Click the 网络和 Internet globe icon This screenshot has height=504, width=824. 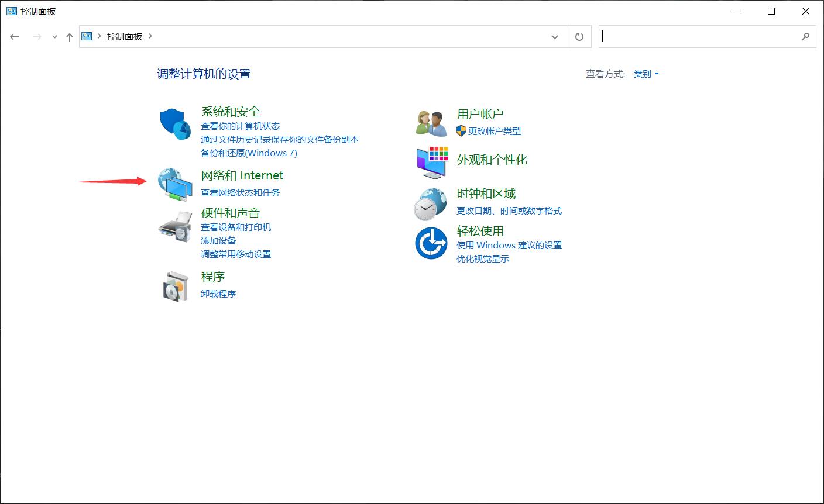pos(175,184)
